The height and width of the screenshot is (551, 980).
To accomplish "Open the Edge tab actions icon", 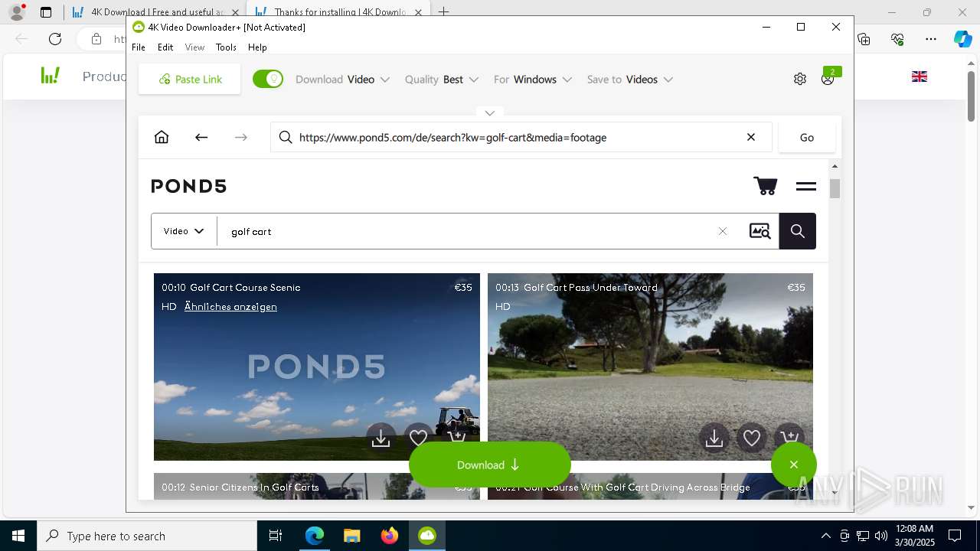I will pyautogui.click(x=46, y=12).
